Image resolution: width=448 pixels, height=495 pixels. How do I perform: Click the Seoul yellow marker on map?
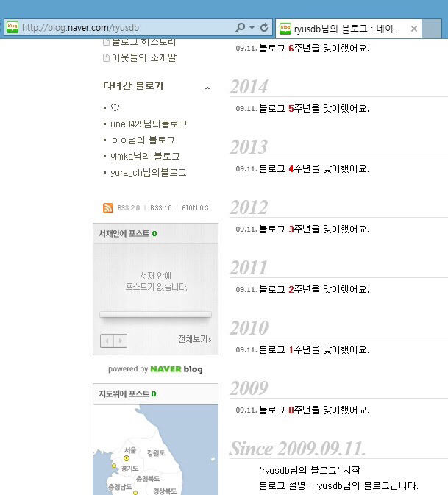pyautogui.click(x=127, y=458)
